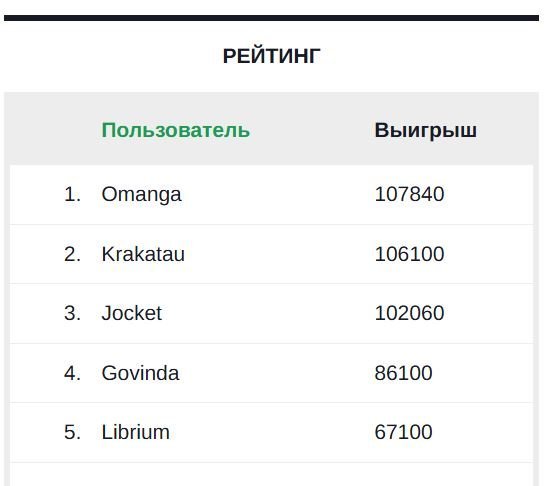Open user Omanga profile
547x486 pixels.
click(x=141, y=194)
